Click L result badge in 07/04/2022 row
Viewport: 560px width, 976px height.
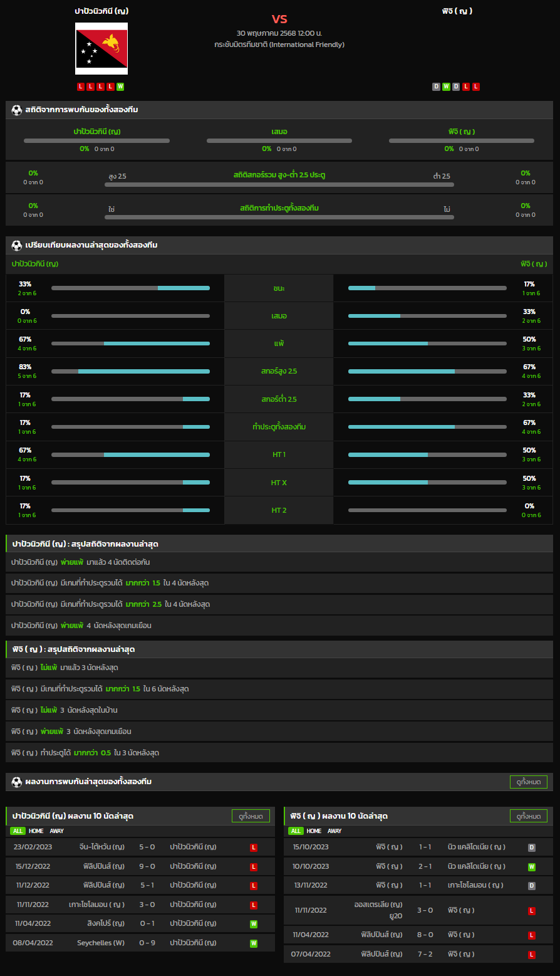532,955
